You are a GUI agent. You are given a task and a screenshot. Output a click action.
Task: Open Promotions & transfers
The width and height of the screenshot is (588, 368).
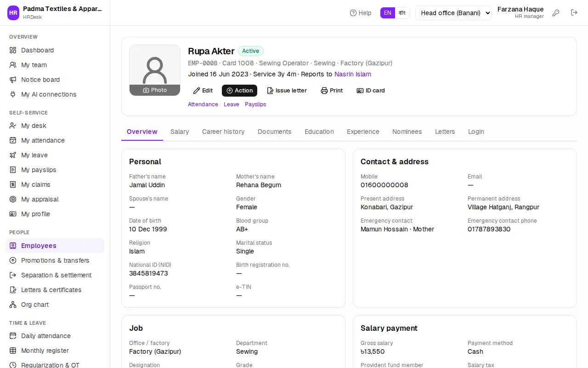55,260
